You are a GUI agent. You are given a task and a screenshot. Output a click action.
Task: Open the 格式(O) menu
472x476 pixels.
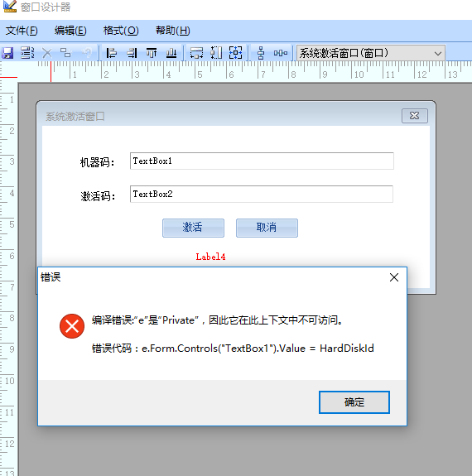pos(121,31)
